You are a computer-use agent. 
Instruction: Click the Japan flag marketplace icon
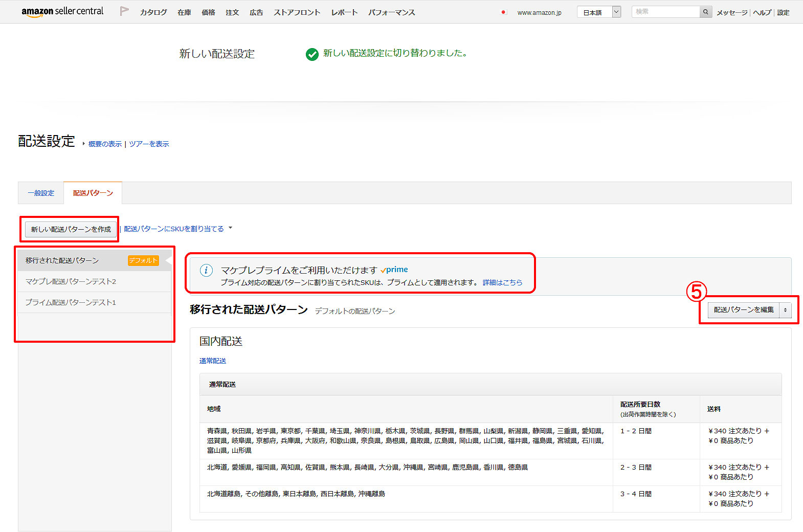(x=504, y=12)
